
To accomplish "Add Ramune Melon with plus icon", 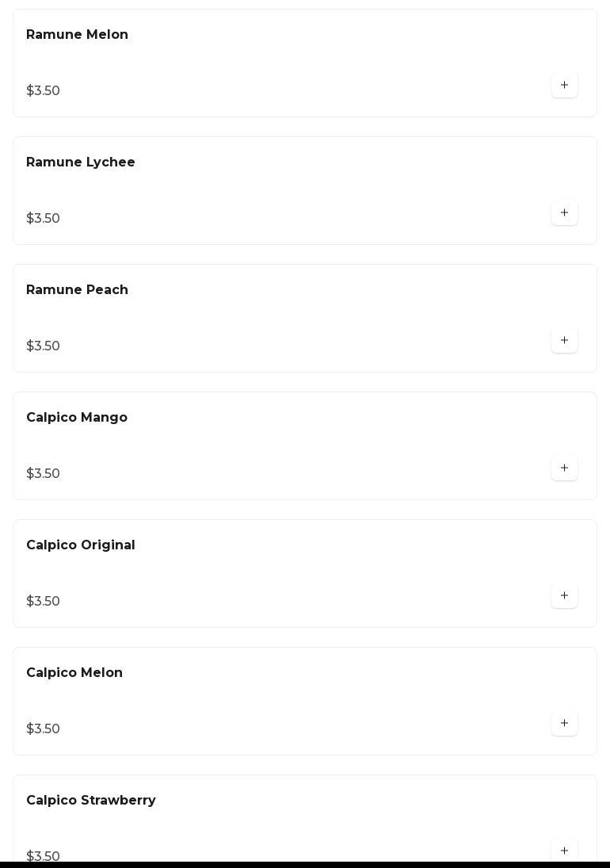I will tap(564, 86).
